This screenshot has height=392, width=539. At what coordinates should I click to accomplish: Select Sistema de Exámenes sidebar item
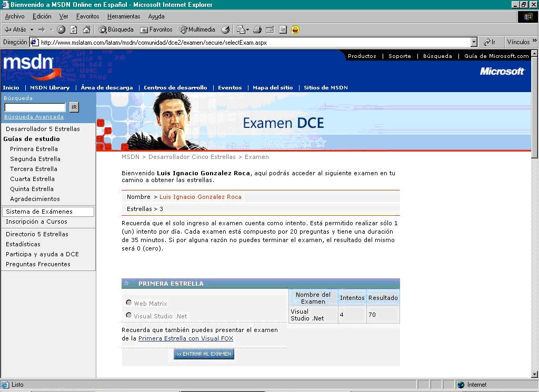pyautogui.click(x=48, y=212)
